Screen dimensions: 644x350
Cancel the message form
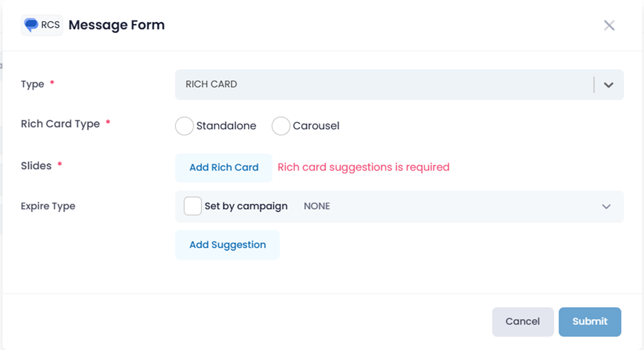522,322
